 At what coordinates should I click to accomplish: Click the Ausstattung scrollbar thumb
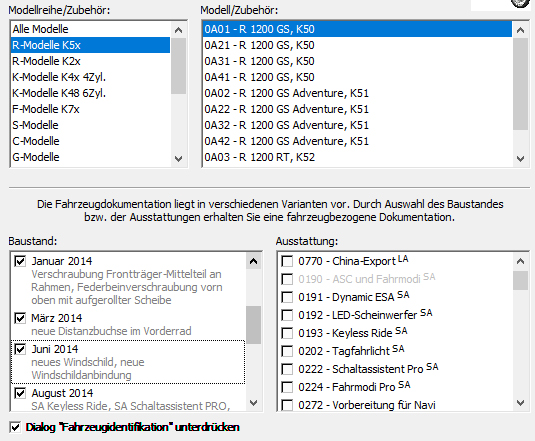click(x=520, y=280)
